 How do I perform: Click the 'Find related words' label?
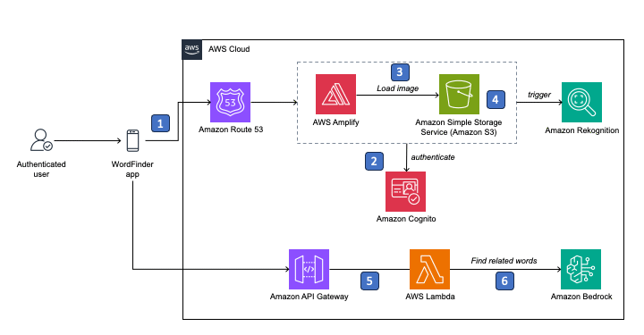[x=504, y=261]
